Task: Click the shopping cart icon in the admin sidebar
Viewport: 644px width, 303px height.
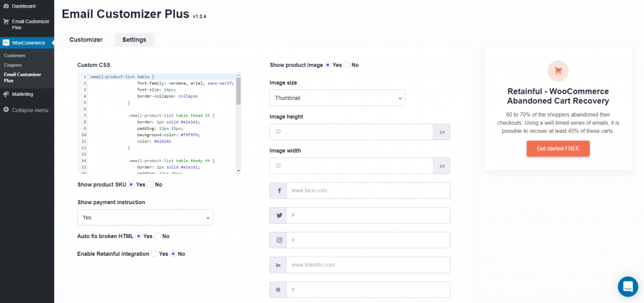Action: coord(6,21)
